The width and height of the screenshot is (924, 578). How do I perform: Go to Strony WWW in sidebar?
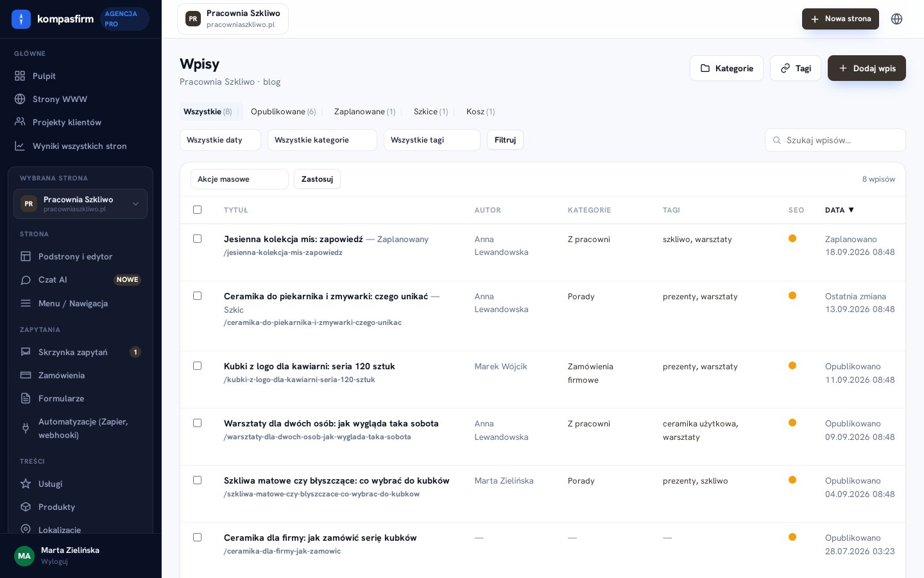[81, 99]
